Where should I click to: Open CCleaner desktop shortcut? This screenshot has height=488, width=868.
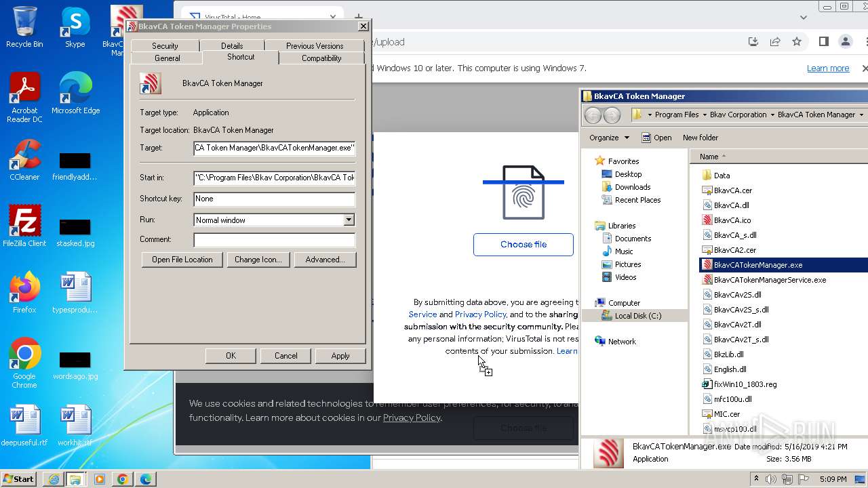pos(24,160)
